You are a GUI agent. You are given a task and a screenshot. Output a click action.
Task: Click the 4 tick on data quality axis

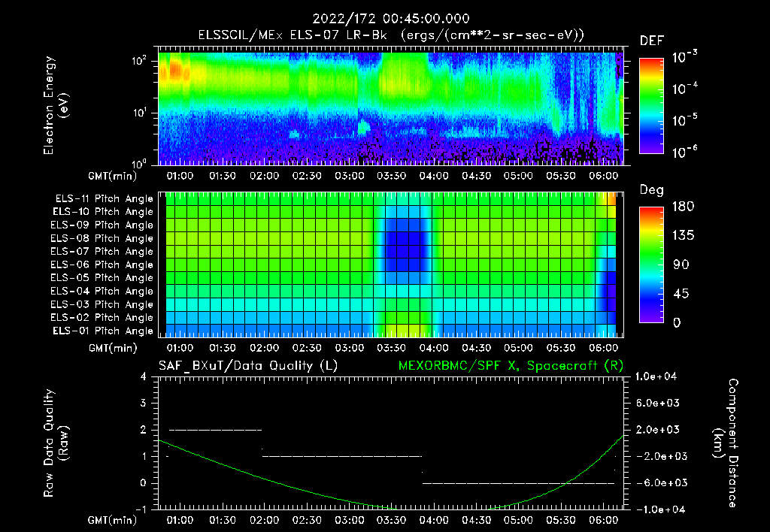coord(144,376)
